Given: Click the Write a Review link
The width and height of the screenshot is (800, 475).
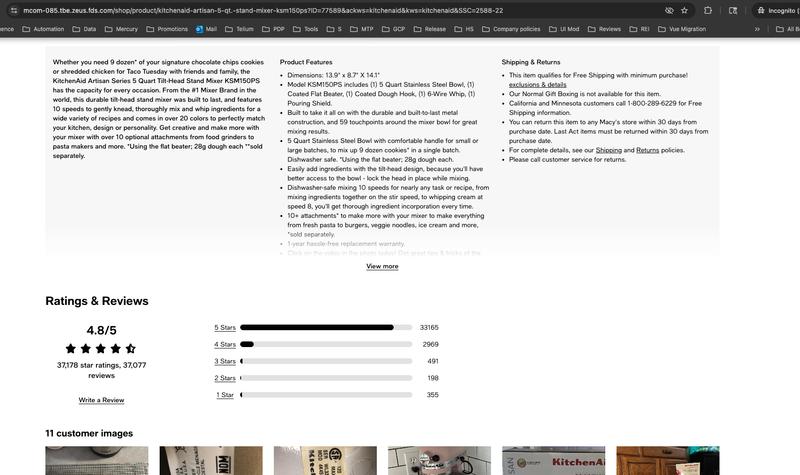Looking at the screenshot, I should [x=101, y=400].
